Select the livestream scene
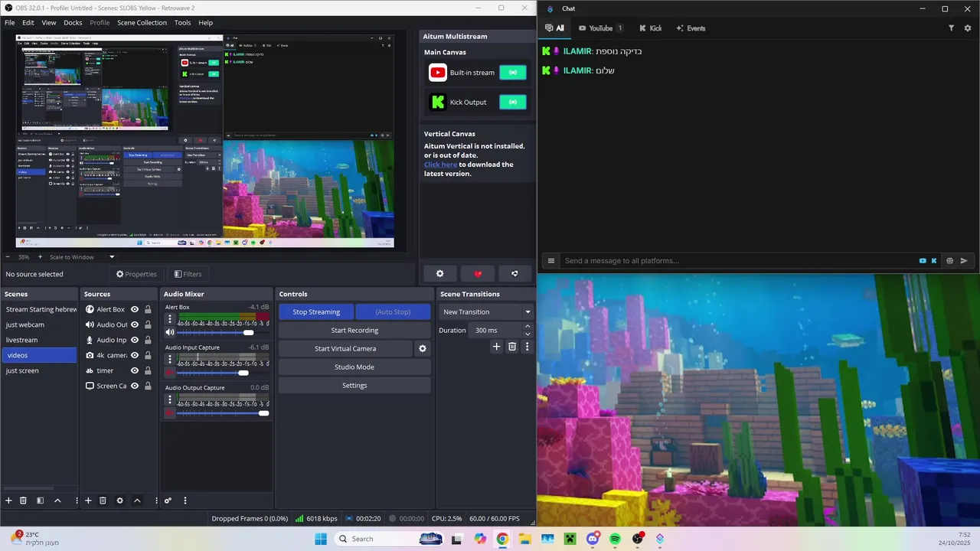Viewport: 980px width, 551px height. pyautogui.click(x=39, y=340)
